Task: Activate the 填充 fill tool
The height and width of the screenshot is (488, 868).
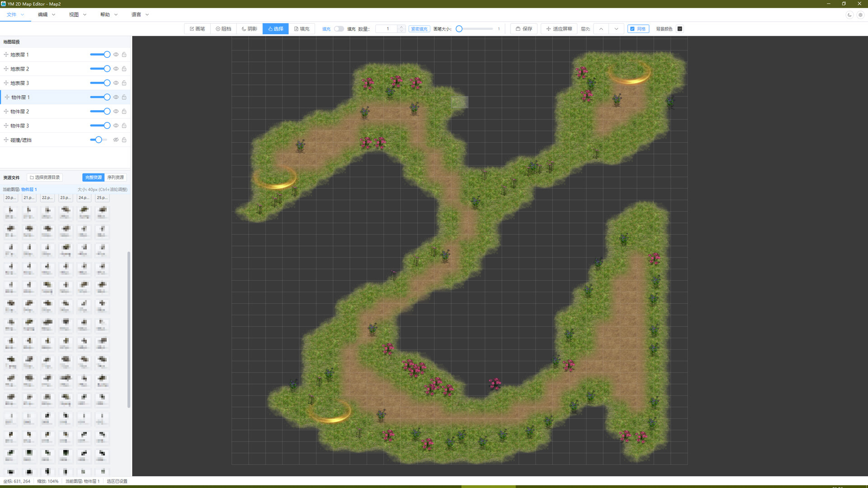Action: coord(302,29)
